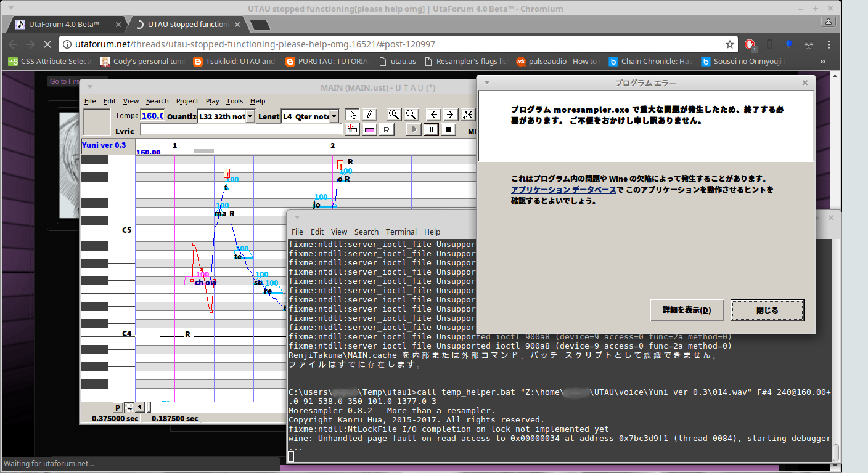Open UTAU Tools menu
The width and height of the screenshot is (868, 473).
[x=234, y=101]
